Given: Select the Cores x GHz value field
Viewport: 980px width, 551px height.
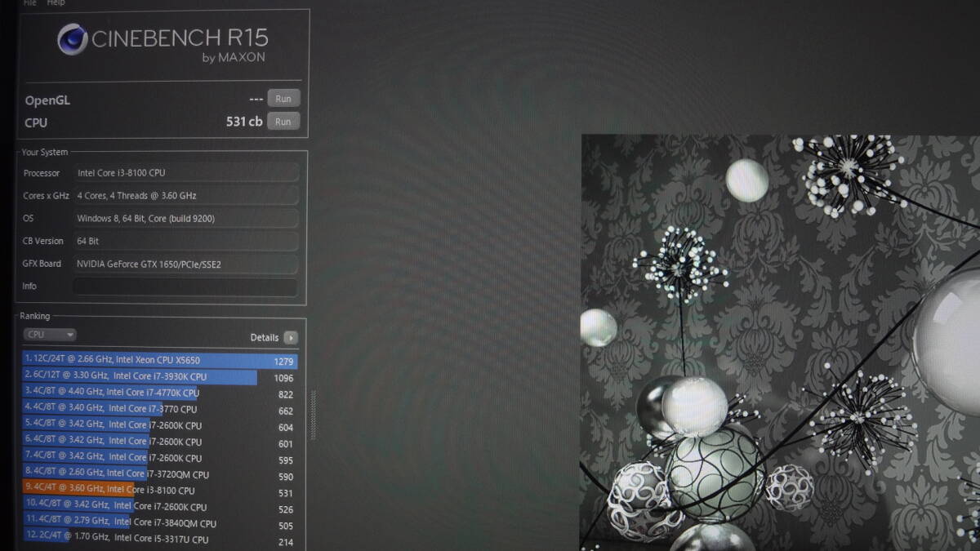Looking at the screenshot, I should point(185,196).
